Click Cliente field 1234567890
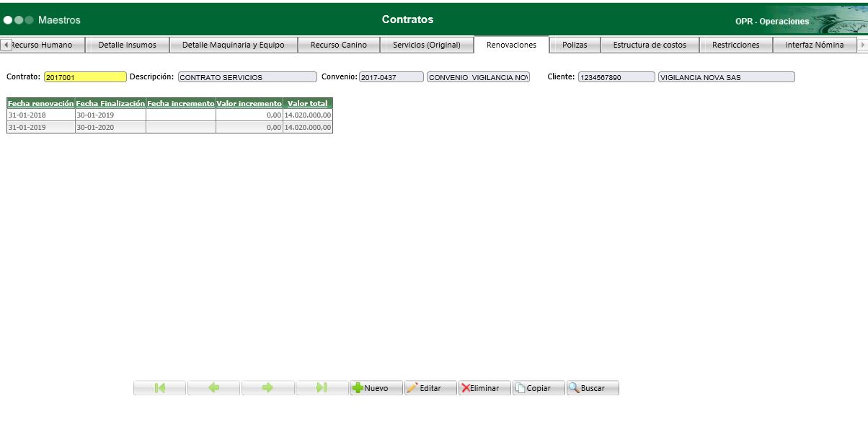Image resolution: width=868 pixels, height=422 pixels. coord(616,77)
